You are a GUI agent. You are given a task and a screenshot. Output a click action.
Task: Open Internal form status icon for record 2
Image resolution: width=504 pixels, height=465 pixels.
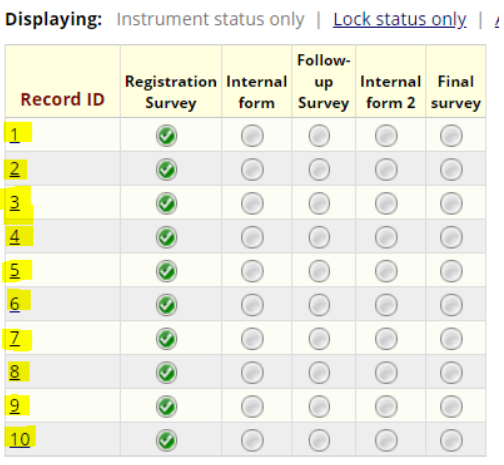(x=252, y=170)
